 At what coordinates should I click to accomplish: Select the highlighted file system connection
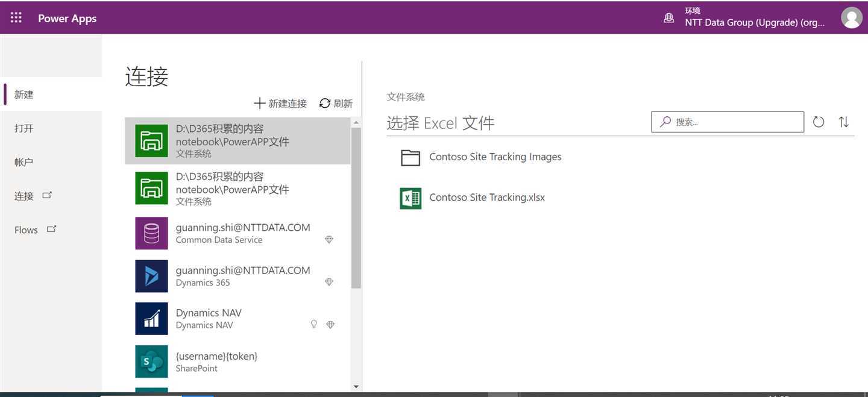(x=237, y=140)
